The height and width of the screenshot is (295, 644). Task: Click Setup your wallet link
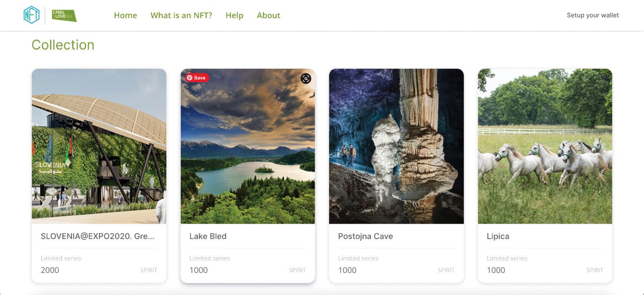click(592, 15)
